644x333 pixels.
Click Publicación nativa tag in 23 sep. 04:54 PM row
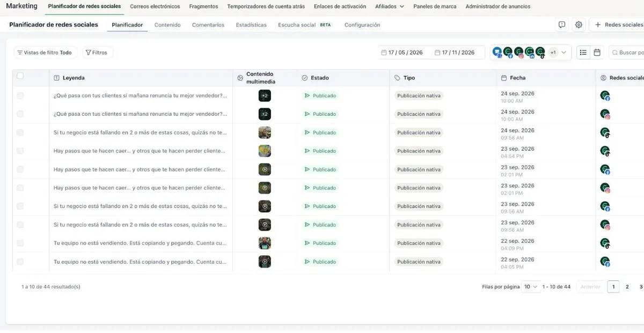[419, 151]
